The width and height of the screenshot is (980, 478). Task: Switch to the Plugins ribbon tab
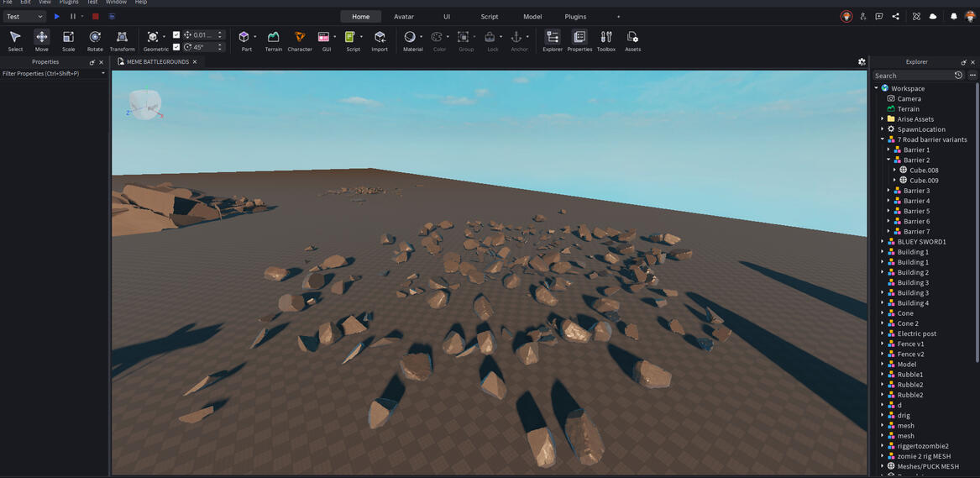(575, 16)
